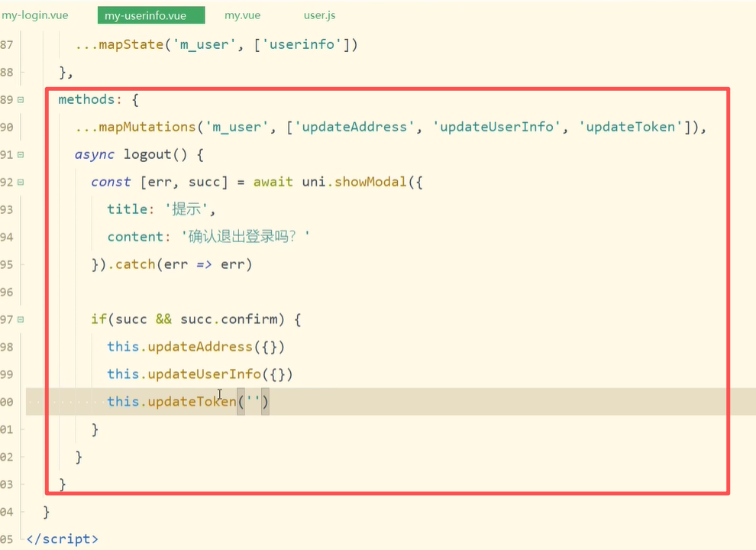The height and width of the screenshot is (550, 756).
Task: Click the '确认退出登录吗？' string
Action: click(x=245, y=236)
